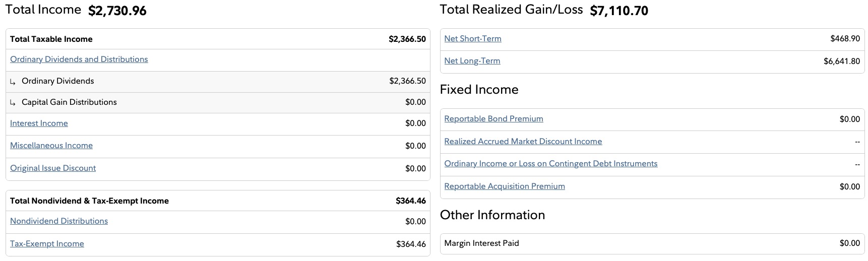Click the Net Long-Term amount $6,641.80

tap(841, 61)
